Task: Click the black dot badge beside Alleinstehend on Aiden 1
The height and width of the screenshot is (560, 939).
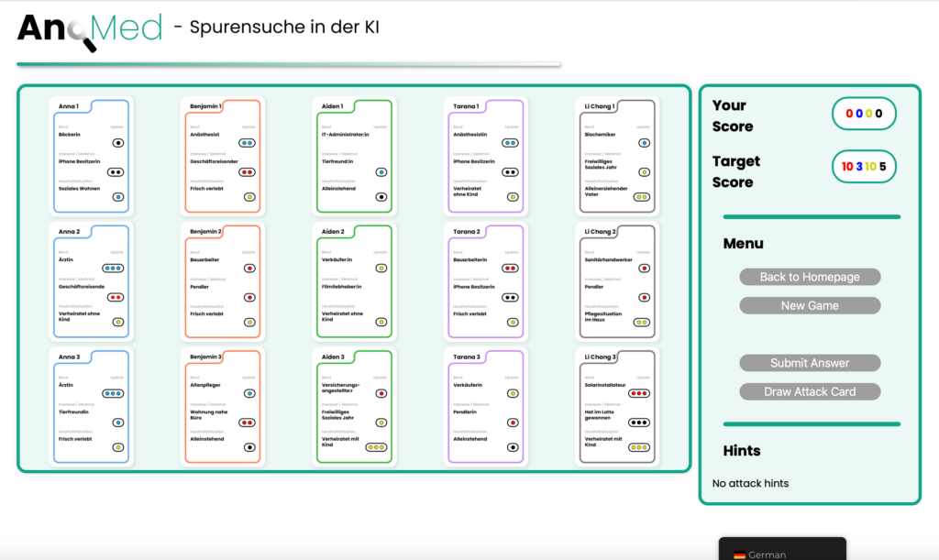Action: point(381,197)
